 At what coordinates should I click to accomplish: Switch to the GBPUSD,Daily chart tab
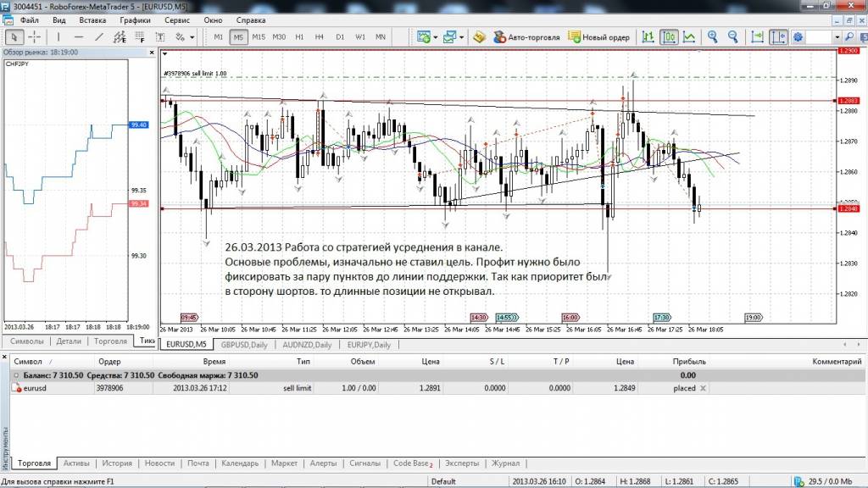[x=242, y=345]
